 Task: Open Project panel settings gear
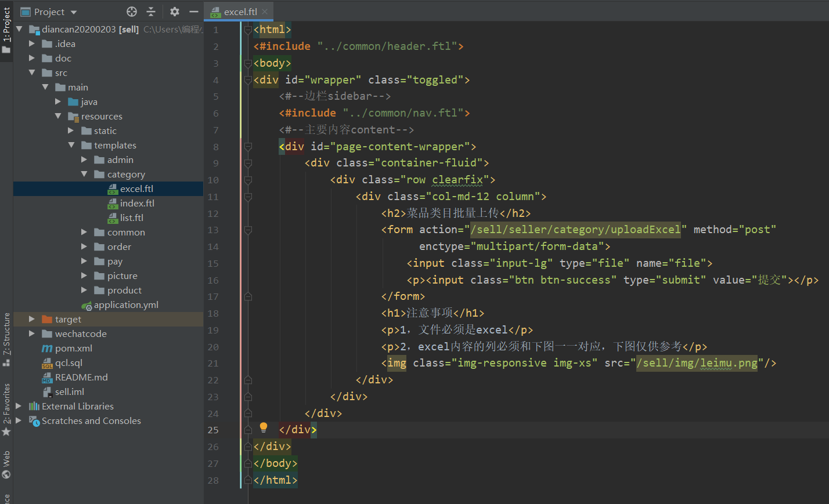pos(175,12)
